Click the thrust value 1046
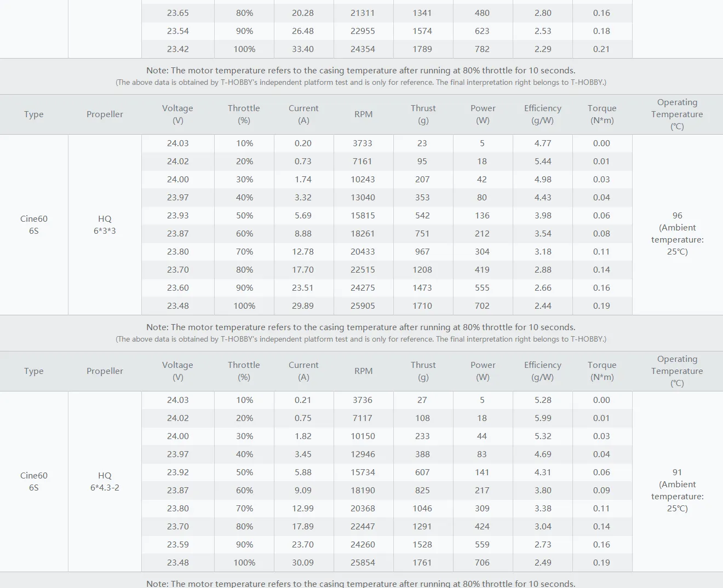The image size is (723, 588). pos(422,508)
